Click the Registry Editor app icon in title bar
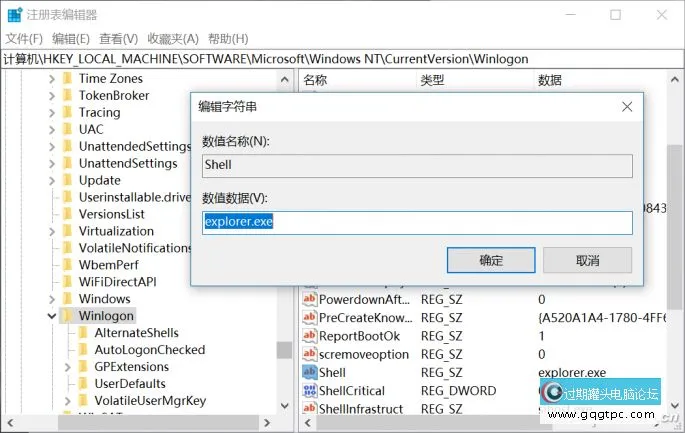 (x=14, y=15)
